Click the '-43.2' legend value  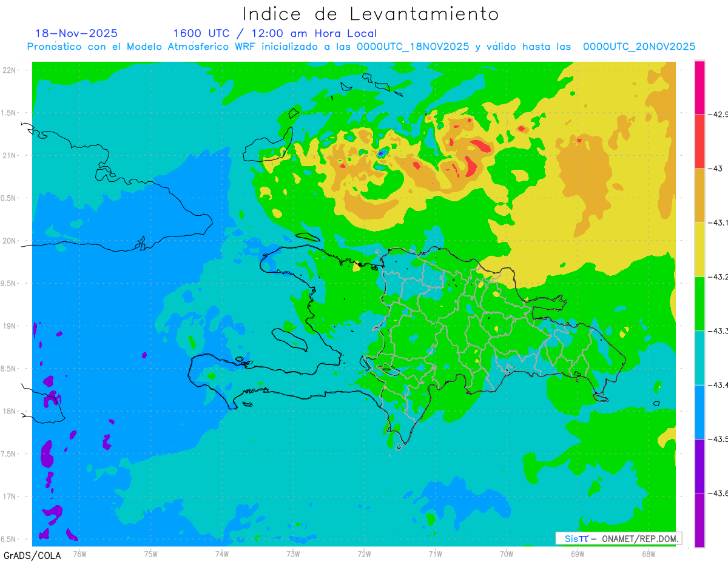pos(719,276)
